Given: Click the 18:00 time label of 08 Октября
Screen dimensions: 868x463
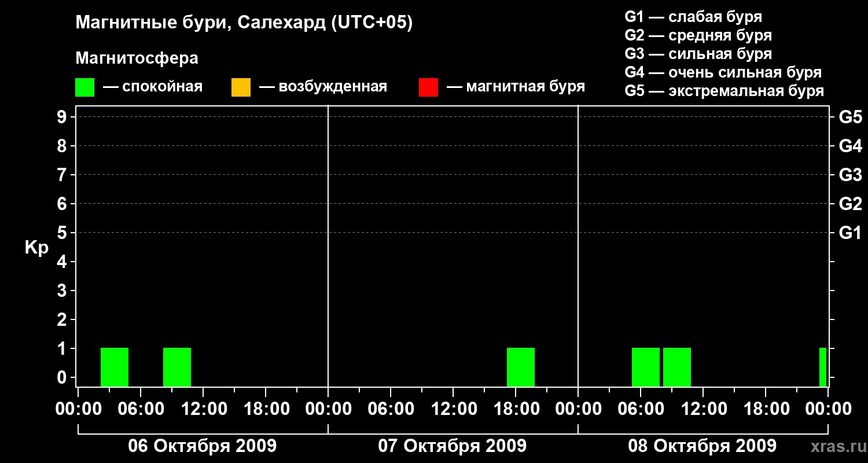Looking at the screenshot, I should pyautogui.click(x=766, y=409).
